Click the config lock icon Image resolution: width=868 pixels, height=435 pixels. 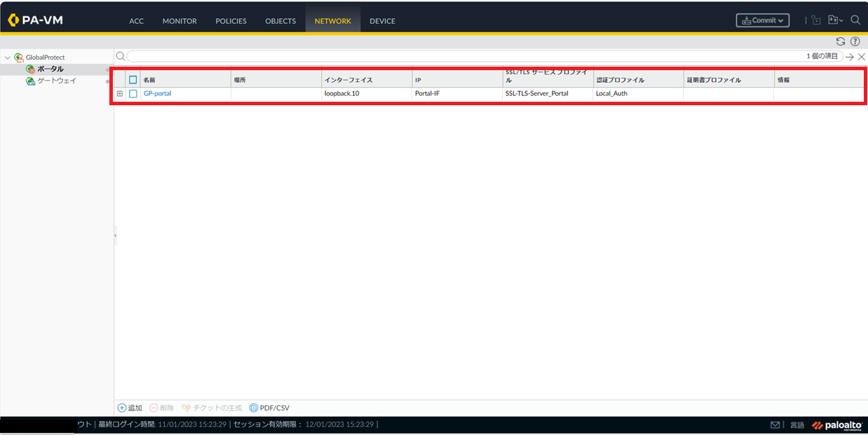(x=816, y=20)
